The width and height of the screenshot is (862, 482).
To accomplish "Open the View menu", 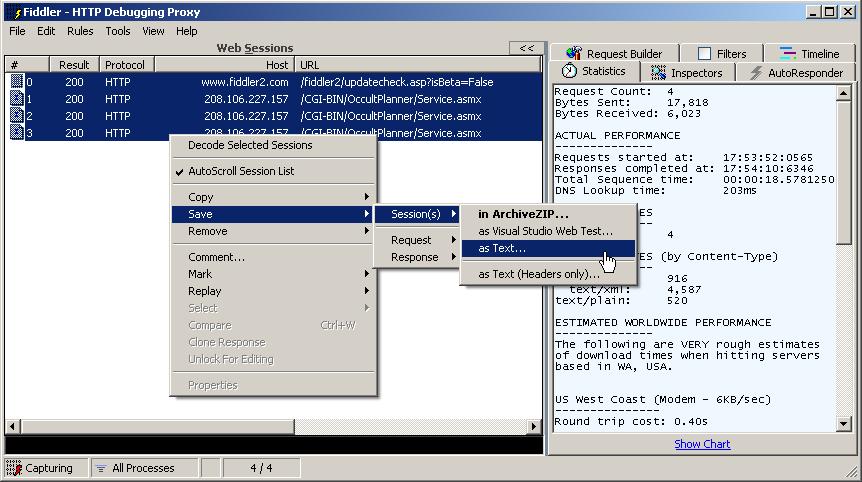I will tap(153, 31).
